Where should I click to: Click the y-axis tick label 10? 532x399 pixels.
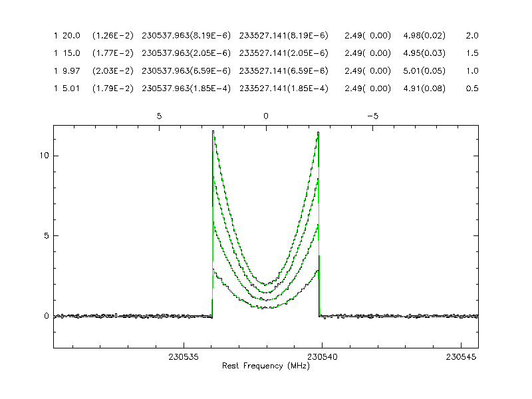tap(42, 156)
